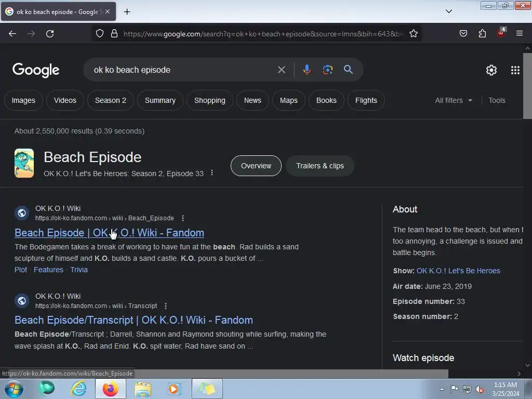Screen dimensions: 532x399
Task: Submit search with magnifier icon
Action: coord(348,70)
